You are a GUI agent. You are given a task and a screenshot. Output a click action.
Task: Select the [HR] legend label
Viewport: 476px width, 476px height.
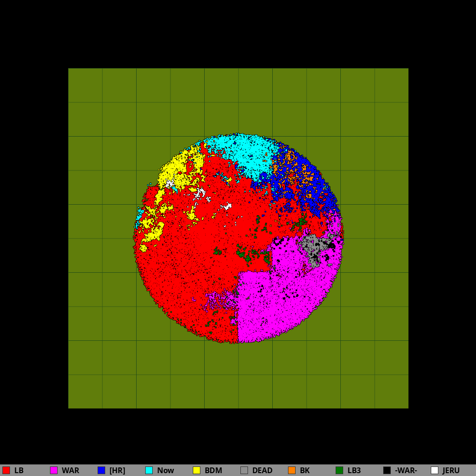click(117, 471)
